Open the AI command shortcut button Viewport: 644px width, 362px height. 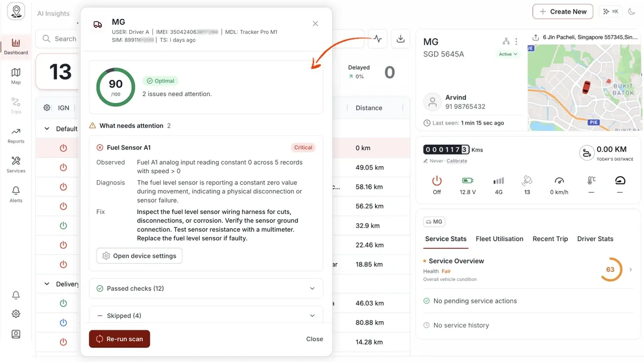coord(611,11)
